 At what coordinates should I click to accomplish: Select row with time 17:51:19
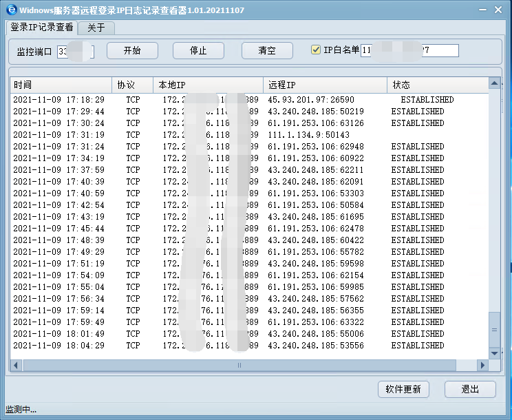(x=250, y=264)
